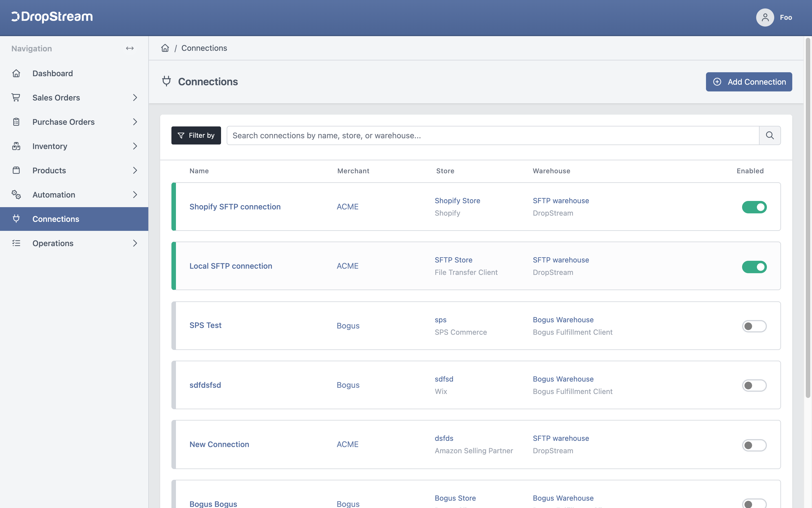Image resolution: width=812 pixels, height=508 pixels.
Task: Open the Bogus Bogus connection link
Action: pyautogui.click(x=213, y=504)
